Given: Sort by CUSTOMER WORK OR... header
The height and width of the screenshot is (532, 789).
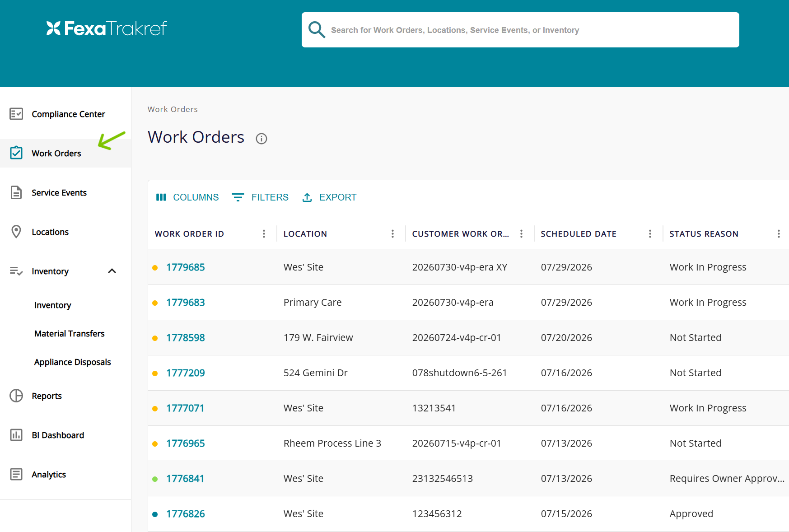Looking at the screenshot, I should point(460,234).
